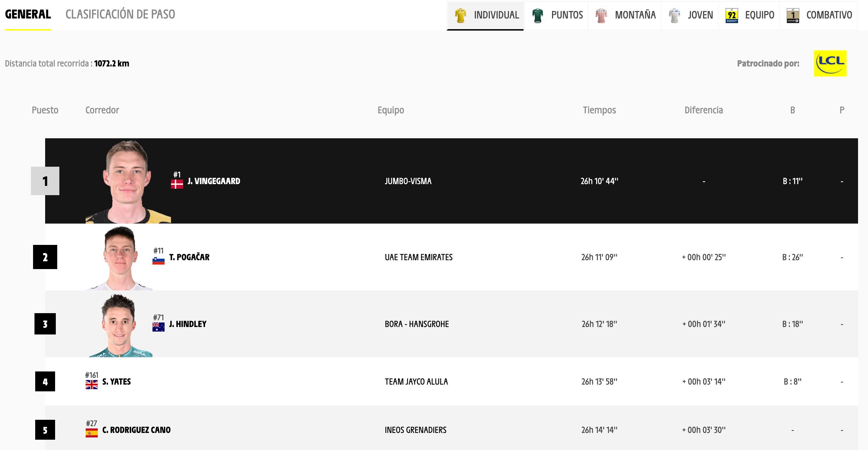Switch to Clasificación de Paso tab
Screen dimensions: 868x450
(x=120, y=14)
